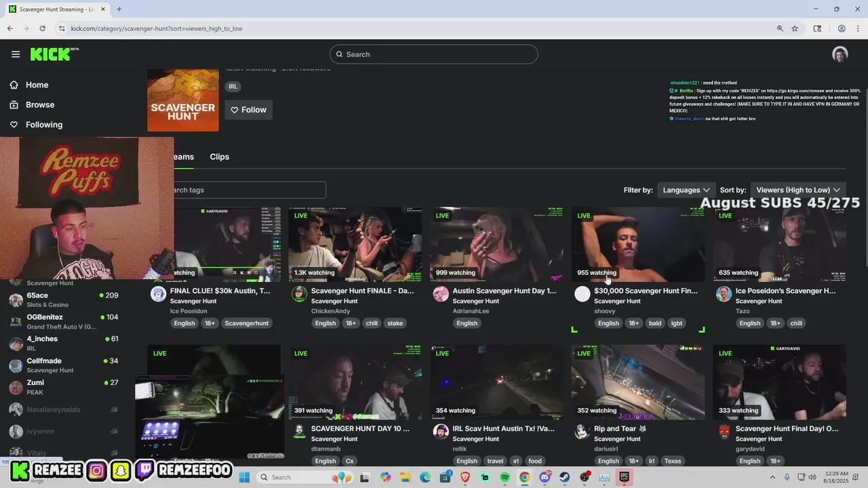This screenshot has height=488, width=868.
Task: Click Tazo channel avatar
Action: tap(724, 293)
